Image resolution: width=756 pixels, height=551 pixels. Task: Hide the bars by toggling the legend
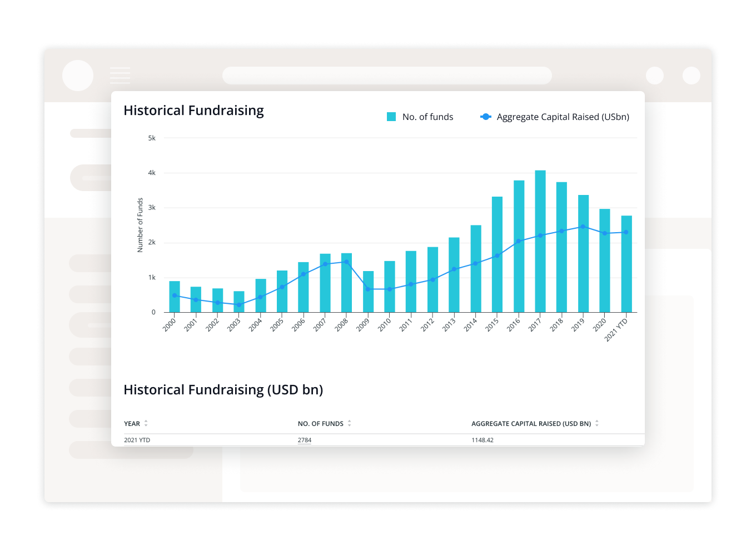(x=420, y=117)
